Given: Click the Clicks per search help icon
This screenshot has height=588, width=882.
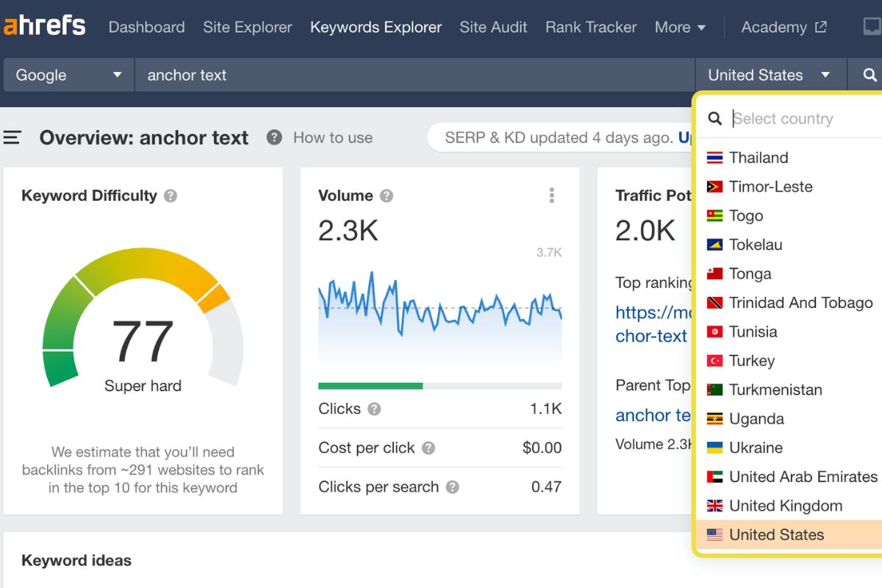Looking at the screenshot, I should point(453,487).
